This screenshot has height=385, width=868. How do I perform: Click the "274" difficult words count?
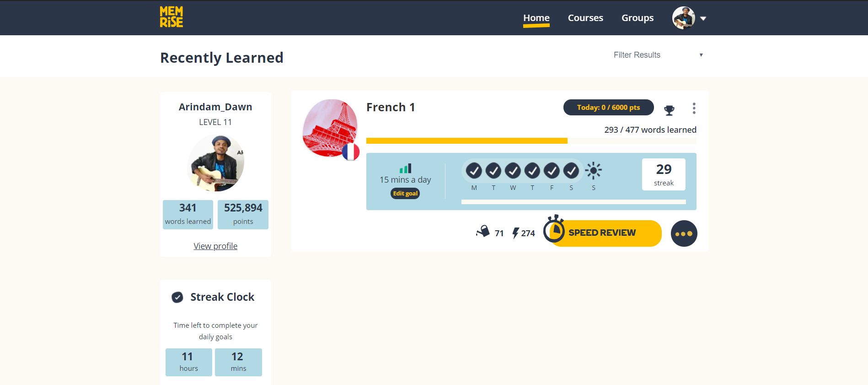pyautogui.click(x=528, y=233)
